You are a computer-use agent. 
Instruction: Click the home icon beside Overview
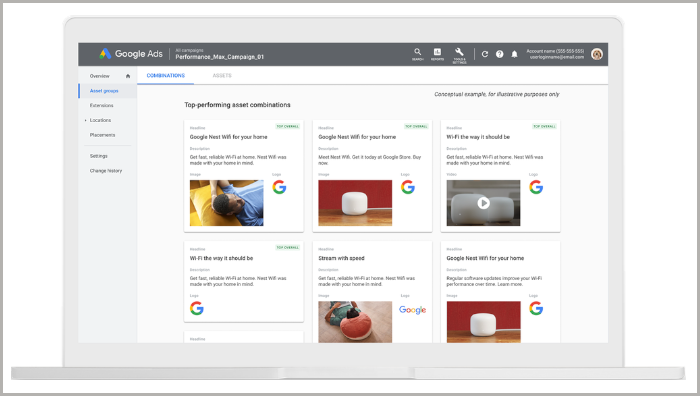point(128,76)
